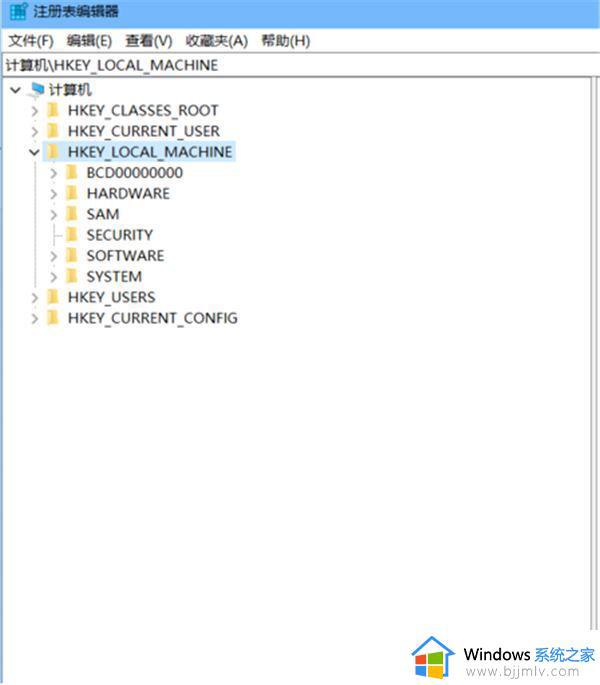600x685 pixels.
Task: Expand the HARDWARE key chevron
Action: [x=54, y=194]
